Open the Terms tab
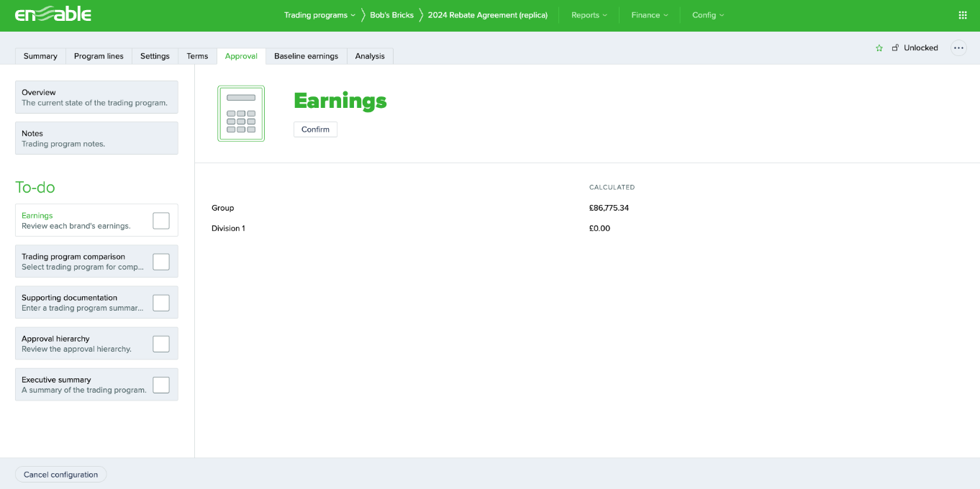This screenshot has height=489, width=980. [197, 56]
